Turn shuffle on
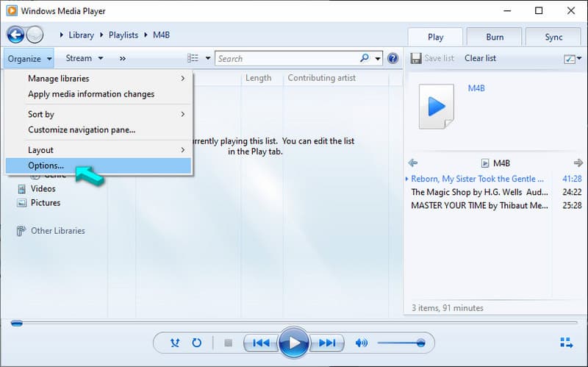Screen dimensions: 588x367 (175, 343)
